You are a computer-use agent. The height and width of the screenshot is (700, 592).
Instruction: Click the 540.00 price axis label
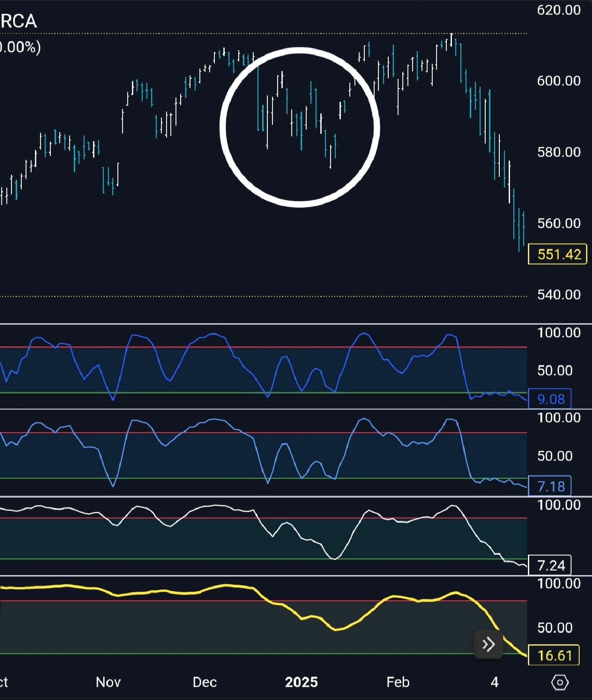[x=559, y=295]
